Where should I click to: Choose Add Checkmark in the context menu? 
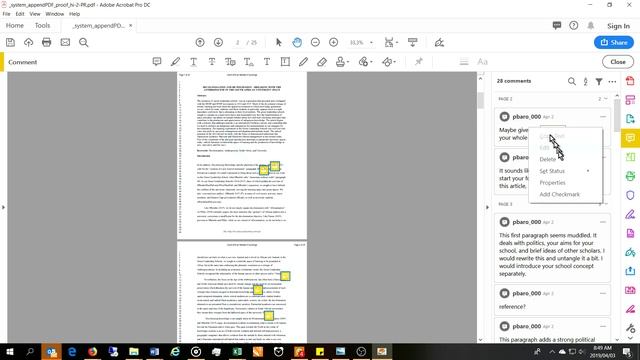click(560, 194)
